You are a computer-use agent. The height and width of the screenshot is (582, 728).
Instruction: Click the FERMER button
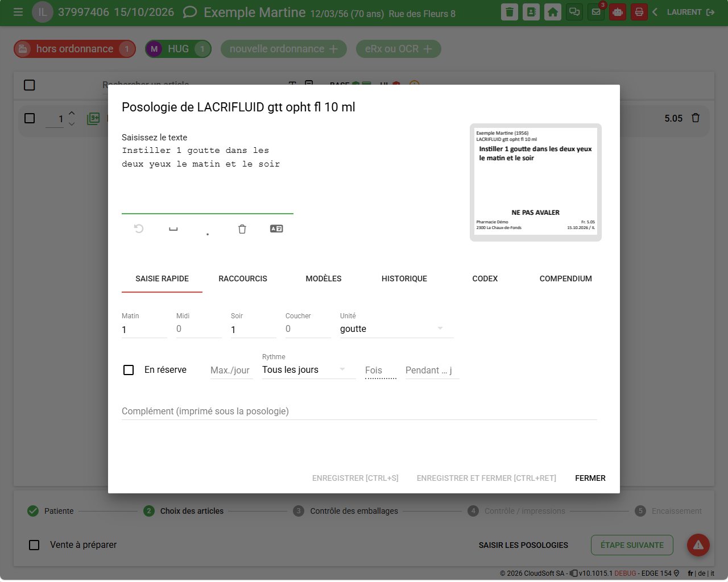point(590,478)
